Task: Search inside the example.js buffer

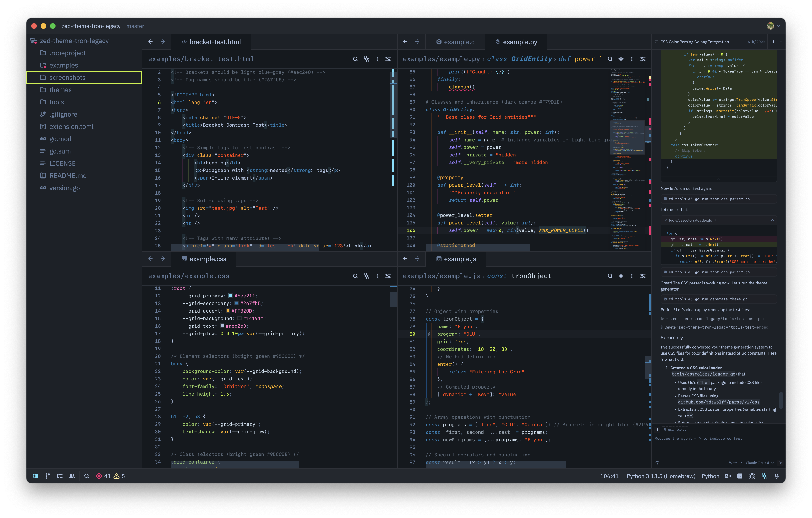Action: tap(610, 276)
